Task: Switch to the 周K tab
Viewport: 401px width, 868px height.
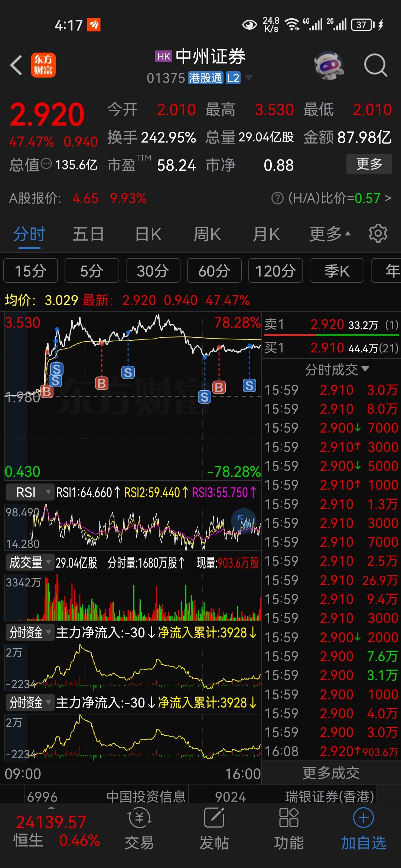Action: tap(207, 234)
